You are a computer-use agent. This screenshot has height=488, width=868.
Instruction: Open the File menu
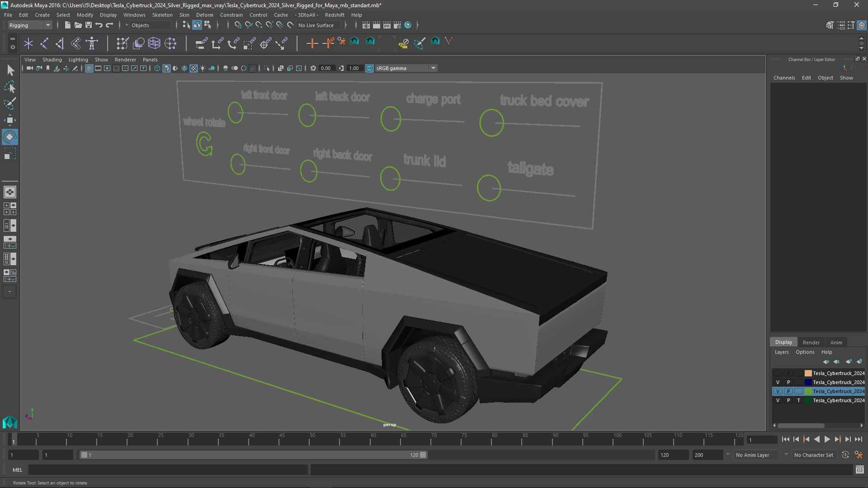tap(8, 15)
